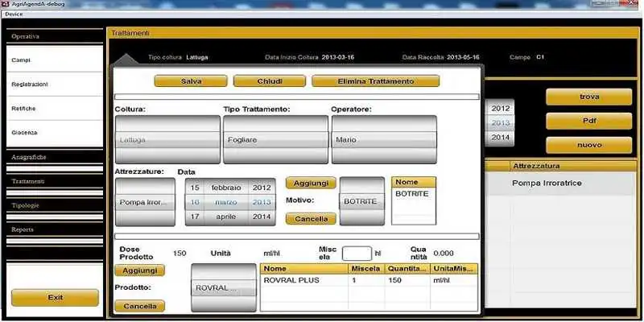
Task: Expand the Anagrafiche sidebar section
Action: [x=55, y=157]
